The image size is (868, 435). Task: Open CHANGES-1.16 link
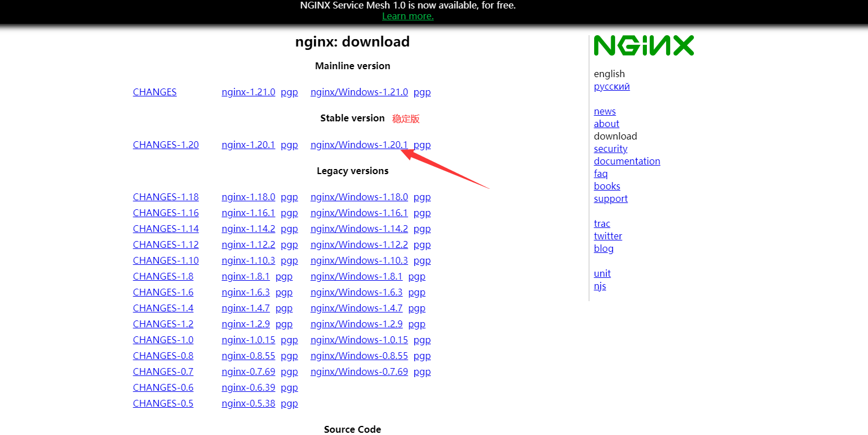coord(166,213)
